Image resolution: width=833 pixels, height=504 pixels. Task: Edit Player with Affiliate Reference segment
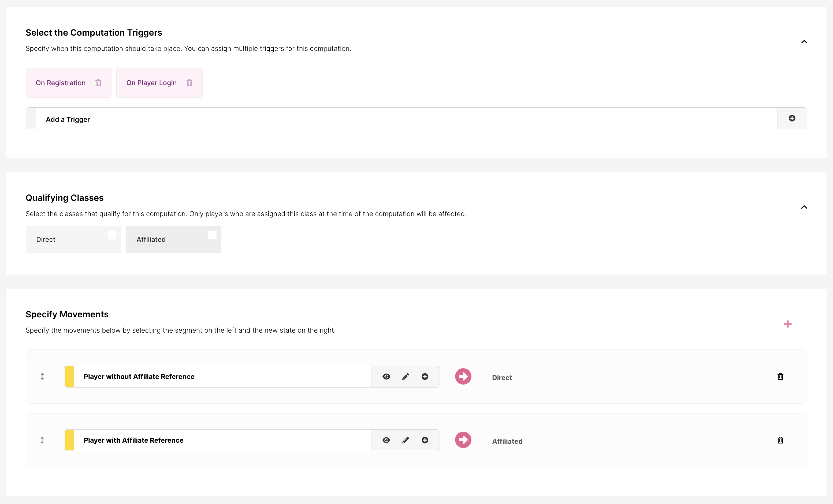click(x=406, y=440)
